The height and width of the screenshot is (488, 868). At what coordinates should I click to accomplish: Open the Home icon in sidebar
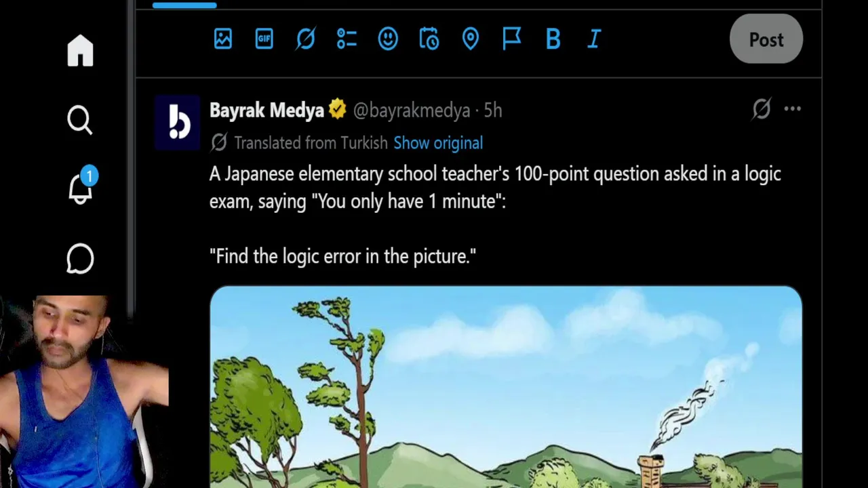80,51
